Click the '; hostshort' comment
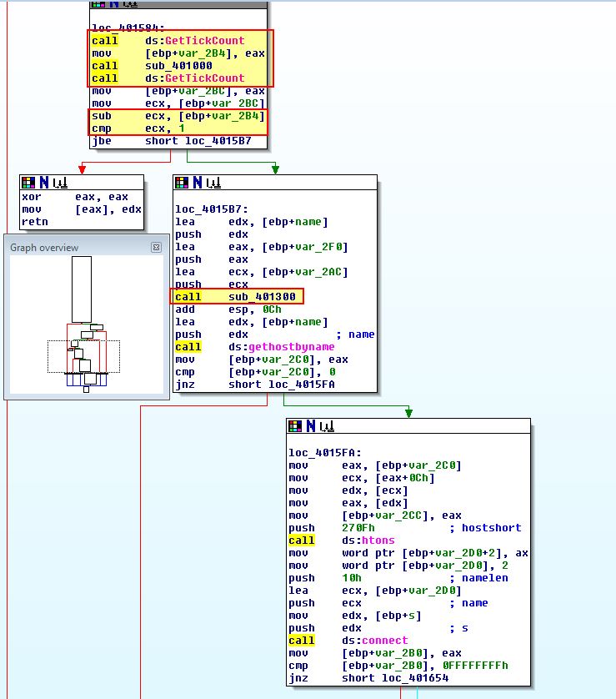 click(485, 528)
